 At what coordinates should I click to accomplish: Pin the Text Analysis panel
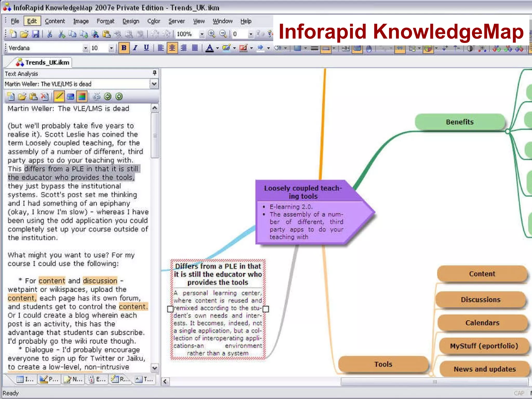pyautogui.click(x=155, y=73)
